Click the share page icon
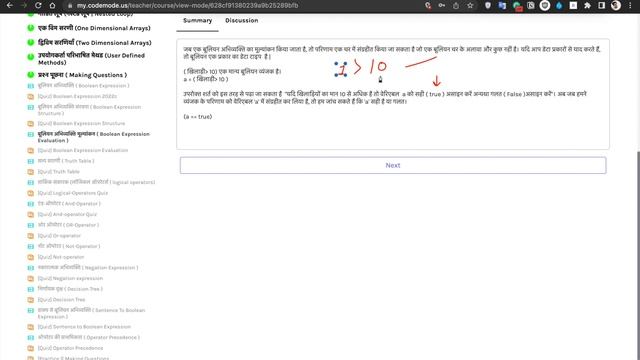 coord(456,5)
